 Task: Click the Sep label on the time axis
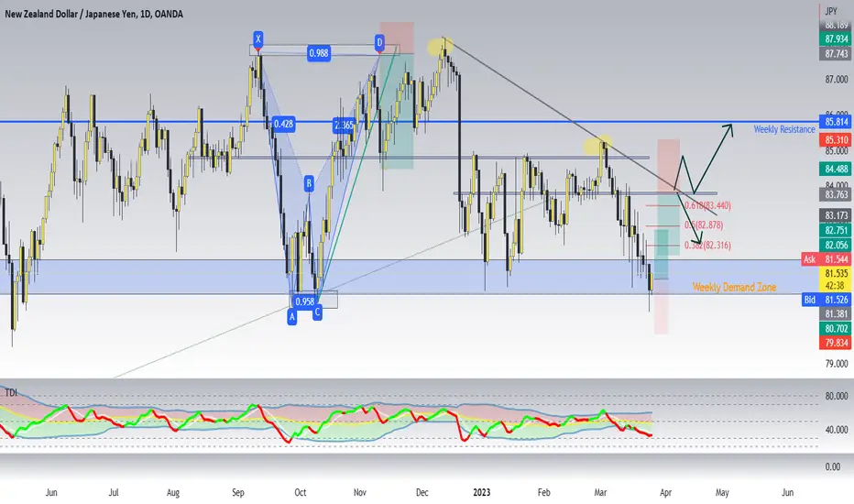pos(238,493)
